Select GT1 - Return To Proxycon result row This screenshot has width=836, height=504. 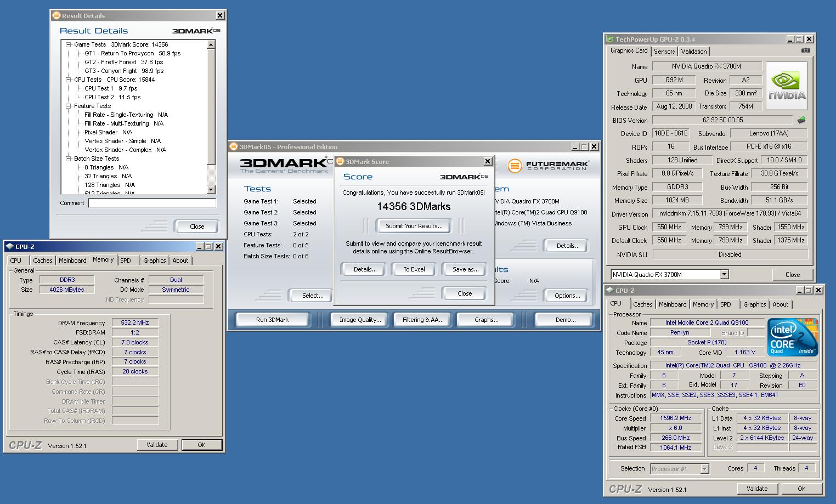pos(132,53)
